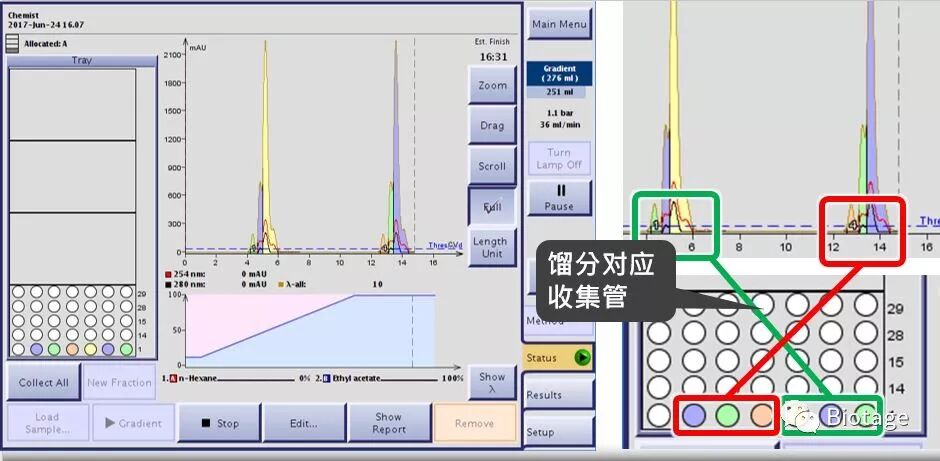Click the 'Chemist' user name text

coord(21,16)
